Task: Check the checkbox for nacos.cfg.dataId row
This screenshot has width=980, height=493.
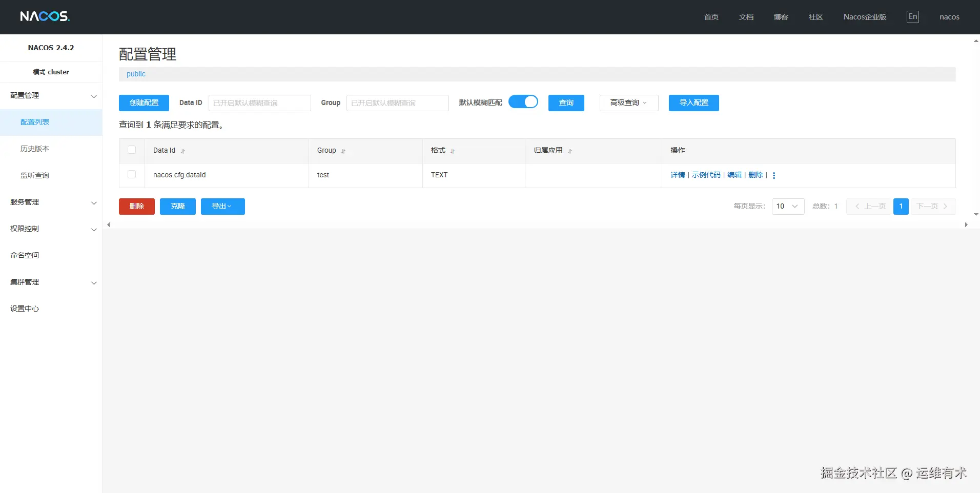Action: click(x=132, y=174)
